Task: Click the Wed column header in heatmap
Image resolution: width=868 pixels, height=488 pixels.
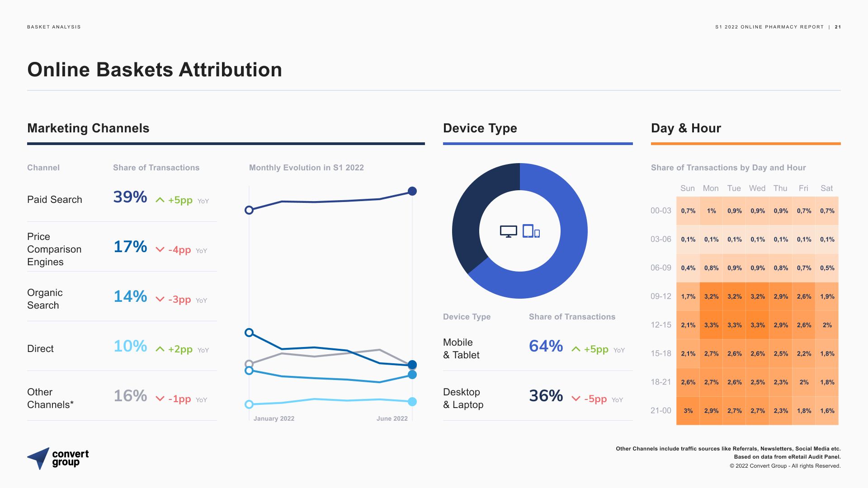Action: pos(757,188)
